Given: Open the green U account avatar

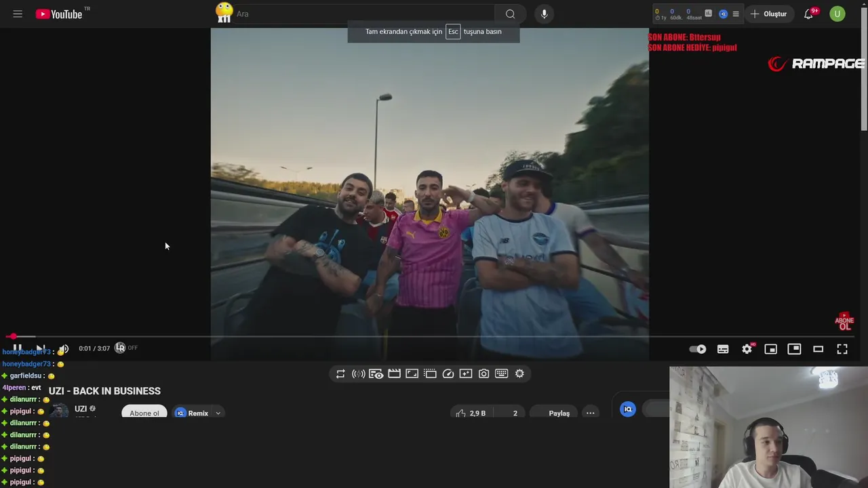Looking at the screenshot, I should pos(837,14).
